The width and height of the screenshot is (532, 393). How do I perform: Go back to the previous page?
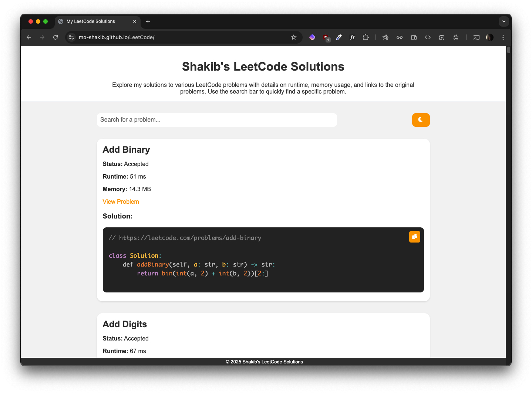[x=29, y=37]
